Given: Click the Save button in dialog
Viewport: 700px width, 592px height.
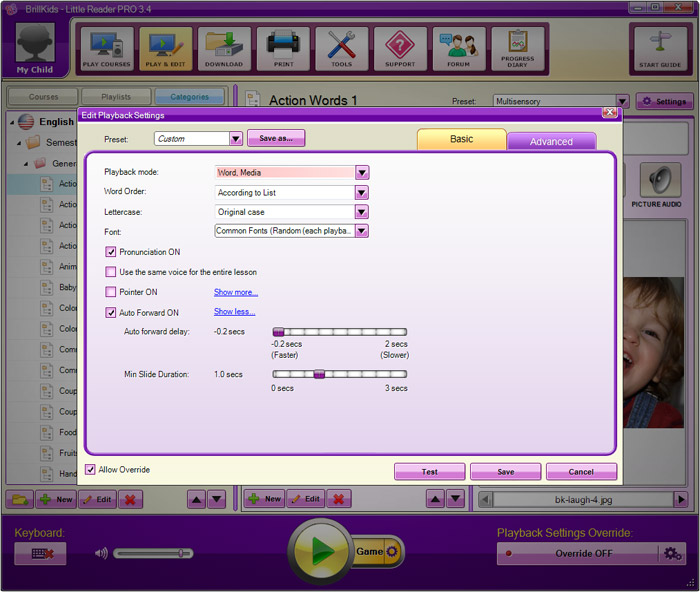Looking at the screenshot, I should [x=506, y=472].
